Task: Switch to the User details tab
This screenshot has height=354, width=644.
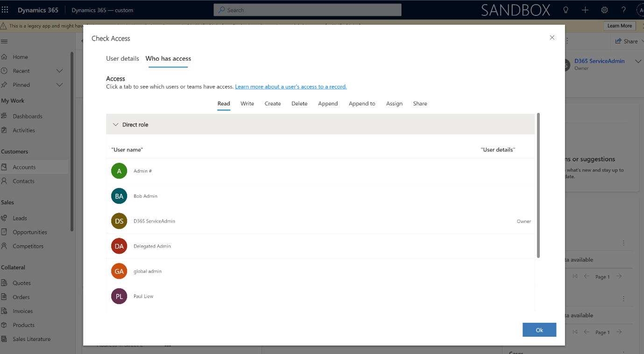Action: coord(122,58)
